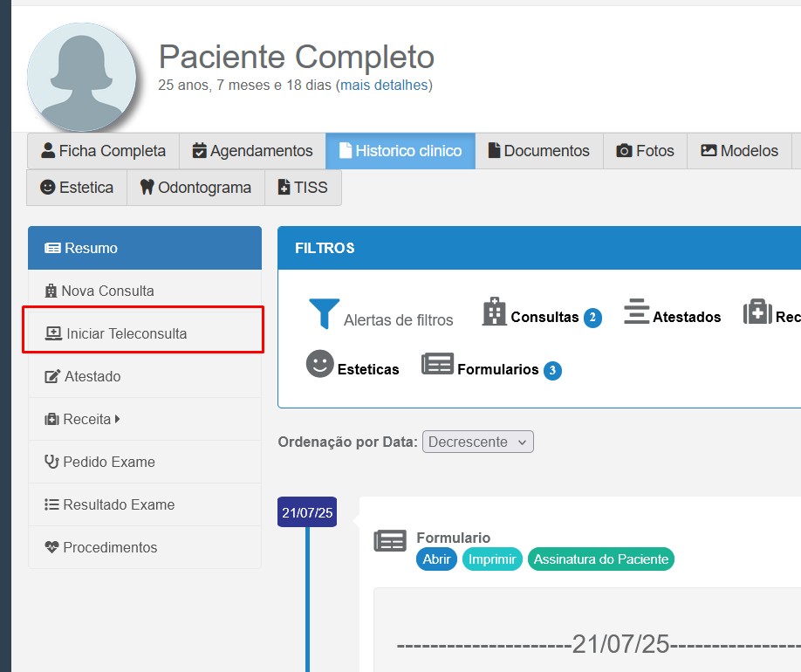
Task: Expand the Receita submenu
Action: coord(83,419)
